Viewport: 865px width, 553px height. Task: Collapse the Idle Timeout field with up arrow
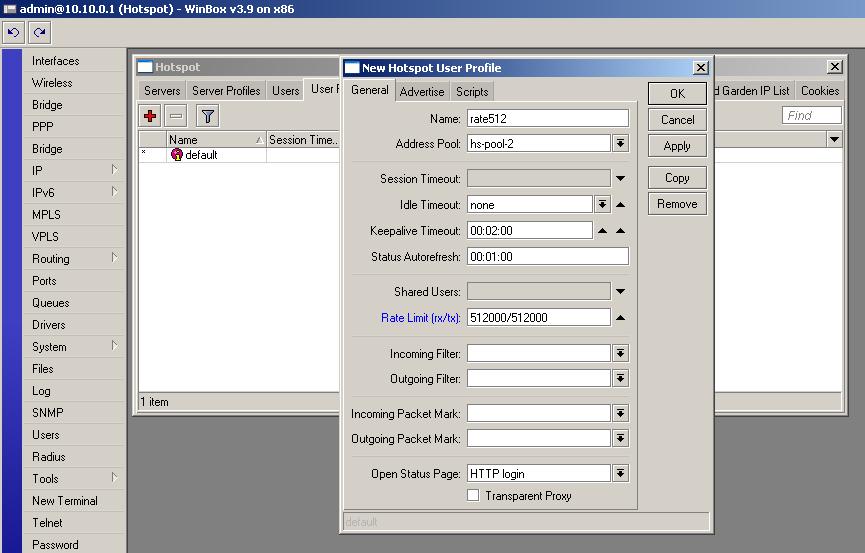(620, 205)
